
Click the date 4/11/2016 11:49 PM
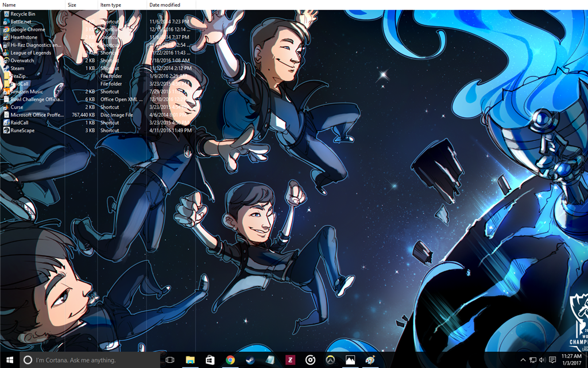coord(171,131)
